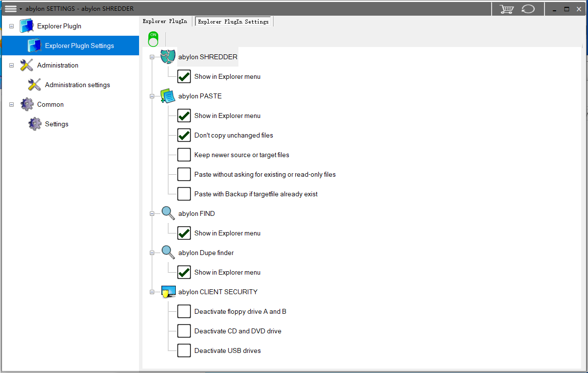Select the Explorer PlugIn Settings tab
The image size is (588, 373).
(234, 22)
